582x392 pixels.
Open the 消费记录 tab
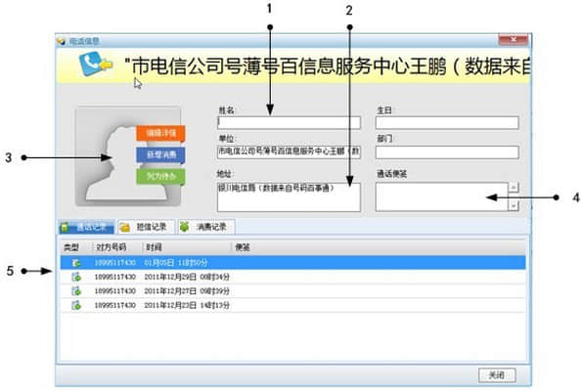pyautogui.click(x=206, y=227)
